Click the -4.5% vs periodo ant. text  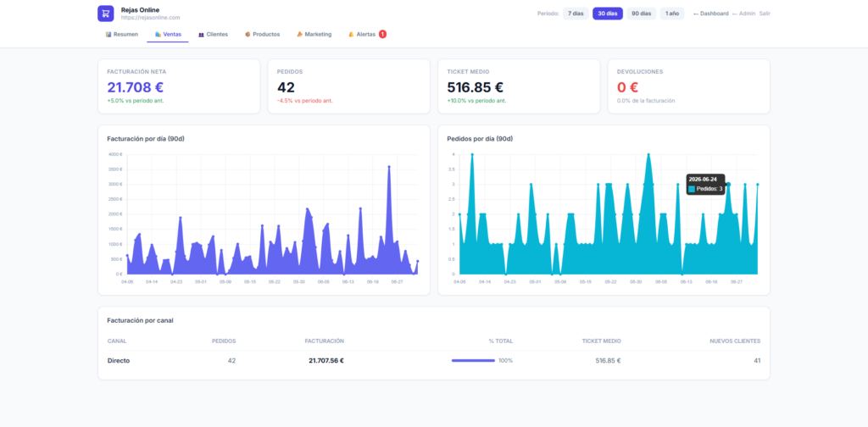pyautogui.click(x=305, y=101)
